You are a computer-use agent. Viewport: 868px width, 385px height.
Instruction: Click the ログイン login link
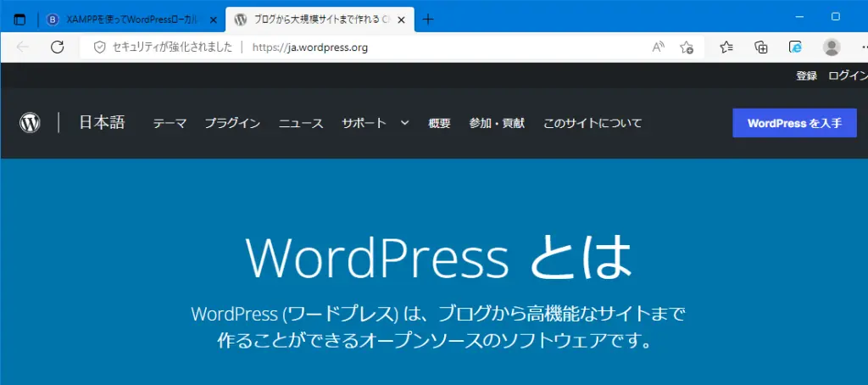pos(848,75)
